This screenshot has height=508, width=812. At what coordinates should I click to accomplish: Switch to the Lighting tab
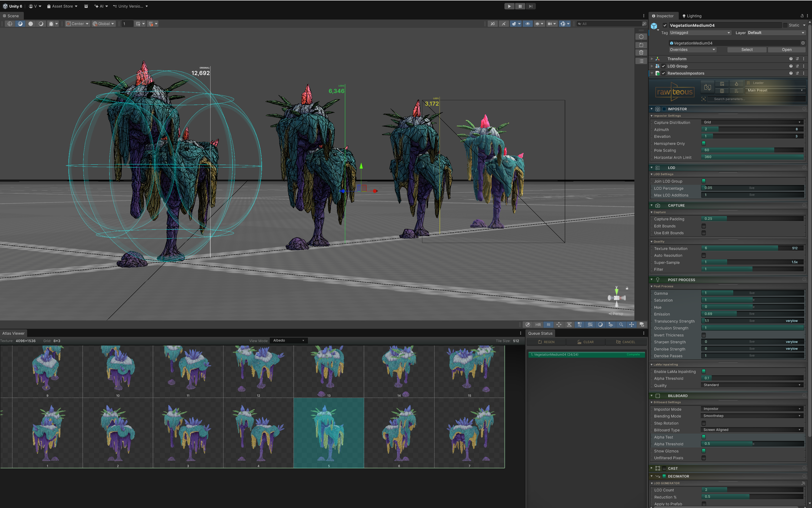click(692, 16)
